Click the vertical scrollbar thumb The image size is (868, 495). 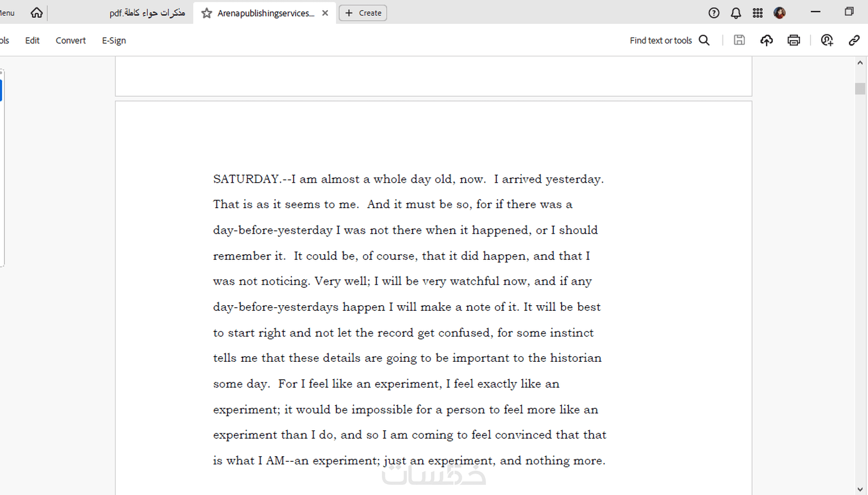[x=860, y=89]
